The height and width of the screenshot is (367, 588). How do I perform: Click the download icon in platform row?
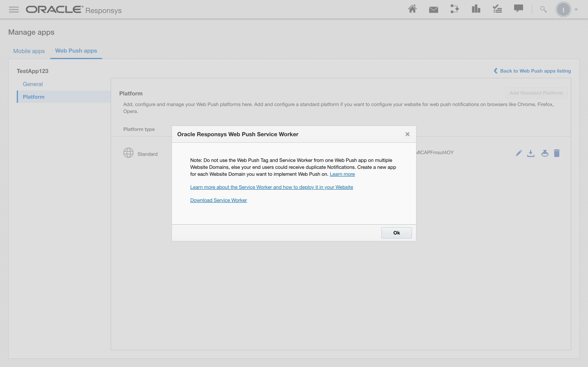point(531,153)
